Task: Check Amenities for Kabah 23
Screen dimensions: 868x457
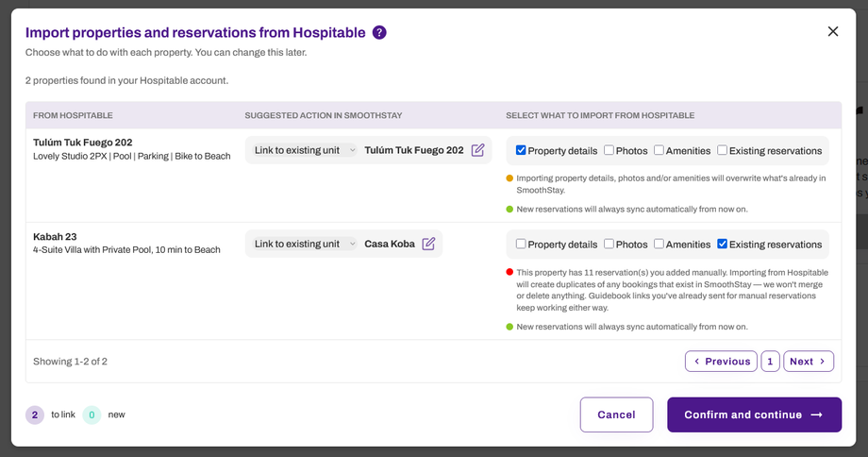Action: 659,244
